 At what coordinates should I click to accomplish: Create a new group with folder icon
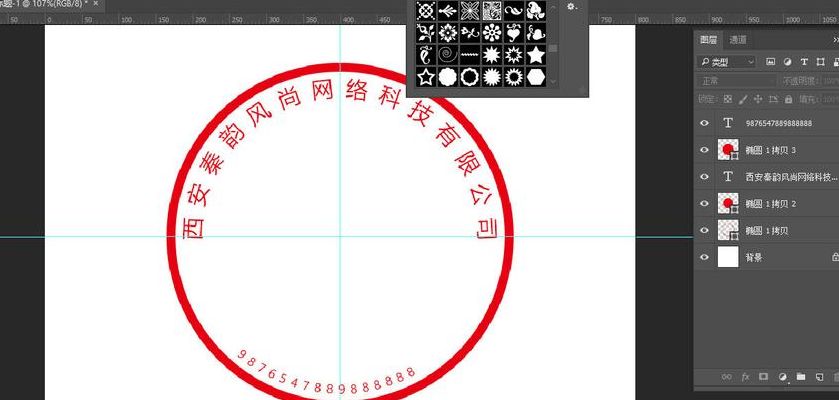[800, 376]
